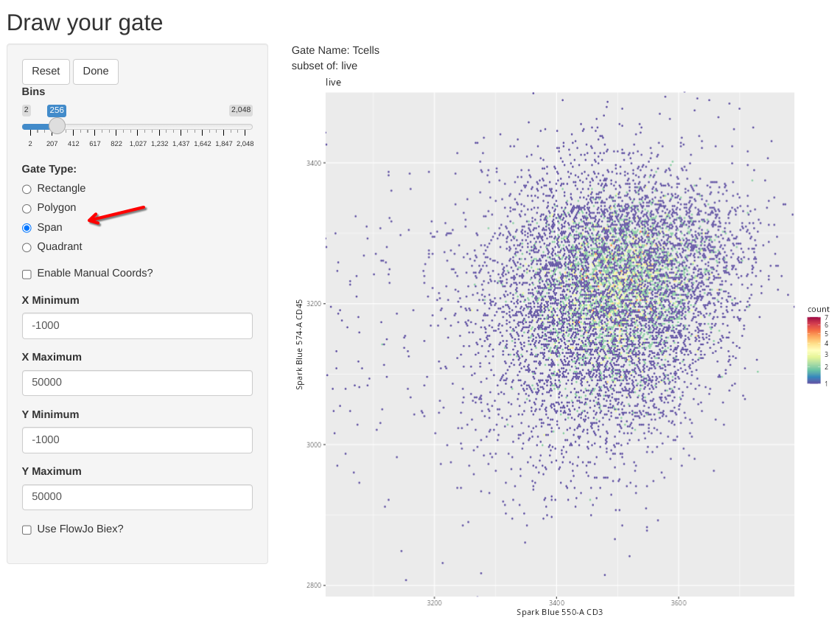The image size is (840, 640).
Task: Click the center of the scatter plot
Action: (x=560, y=344)
